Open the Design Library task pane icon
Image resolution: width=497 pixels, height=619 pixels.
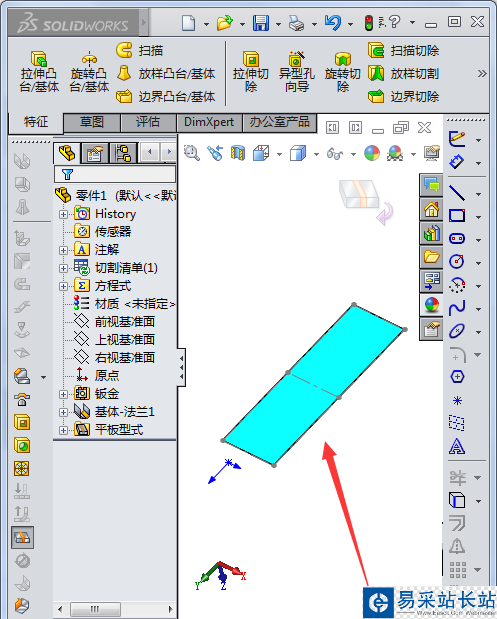click(x=431, y=233)
